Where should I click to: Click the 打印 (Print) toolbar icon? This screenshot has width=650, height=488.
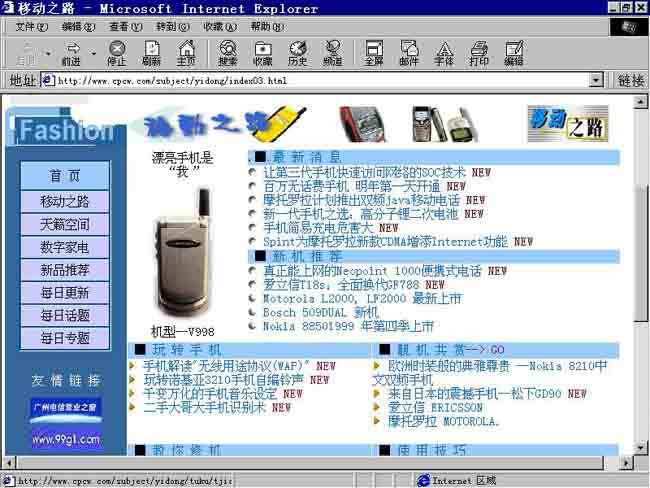[479, 53]
